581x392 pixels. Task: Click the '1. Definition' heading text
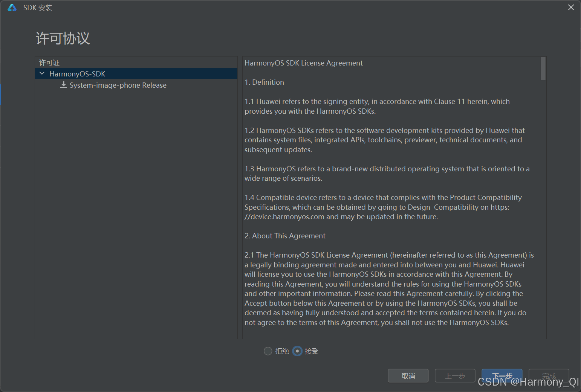click(264, 82)
